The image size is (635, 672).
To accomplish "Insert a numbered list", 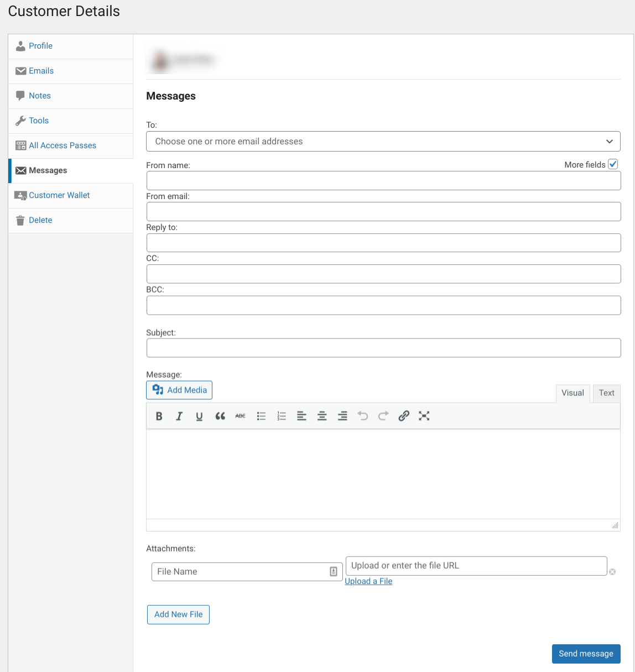I will click(281, 416).
